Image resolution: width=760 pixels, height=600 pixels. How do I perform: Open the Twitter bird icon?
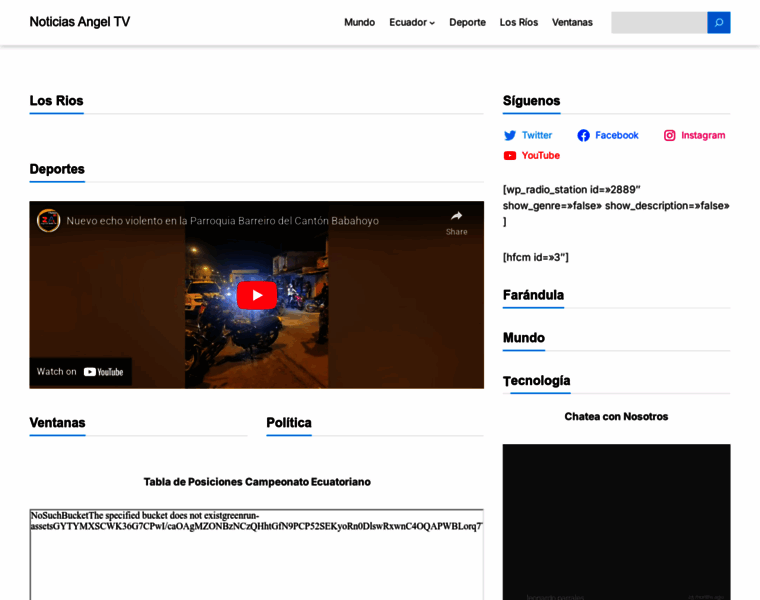pyautogui.click(x=510, y=135)
